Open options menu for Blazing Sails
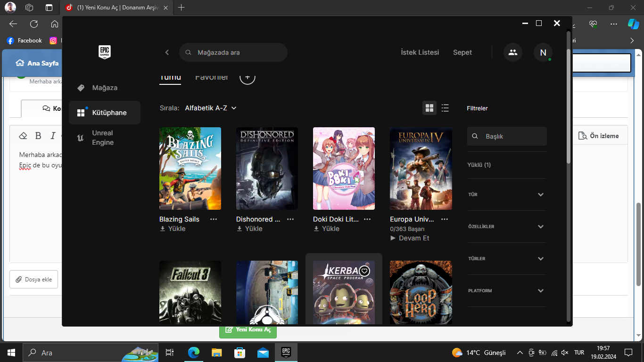The height and width of the screenshot is (362, 644). tap(214, 219)
